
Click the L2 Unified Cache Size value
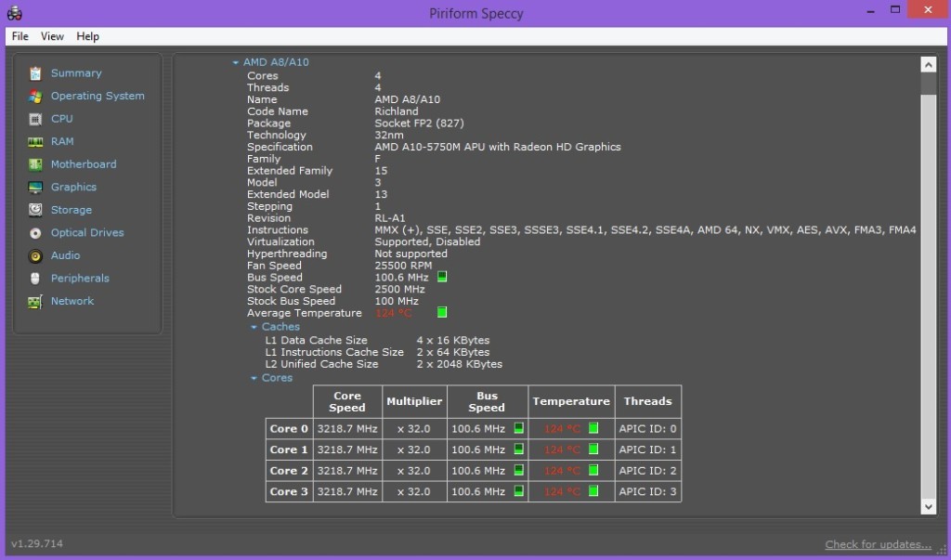click(x=459, y=365)
